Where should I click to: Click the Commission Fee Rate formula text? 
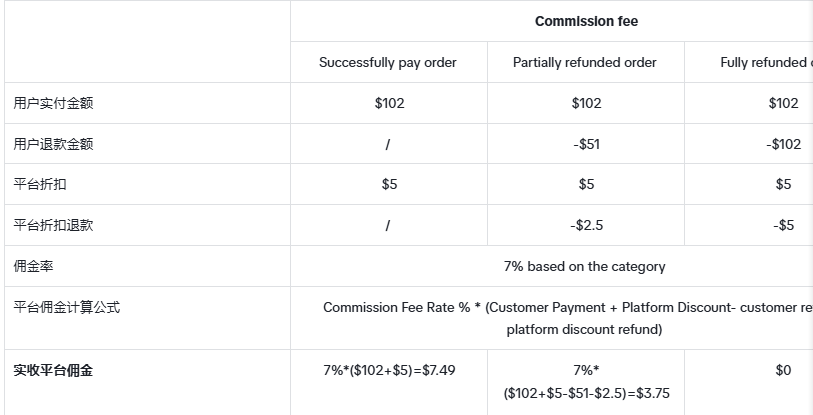(x=568, y=318)
